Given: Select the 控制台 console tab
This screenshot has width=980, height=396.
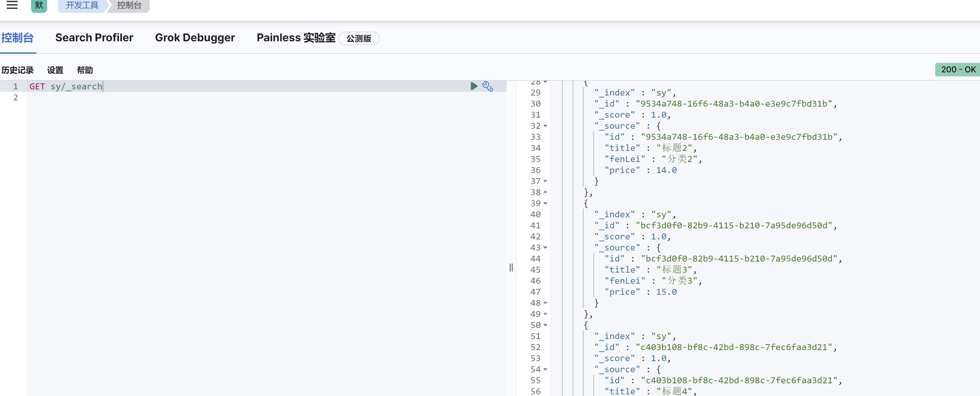Looking at the screenshot, I should pyautogui.click(x=18, y=38).
